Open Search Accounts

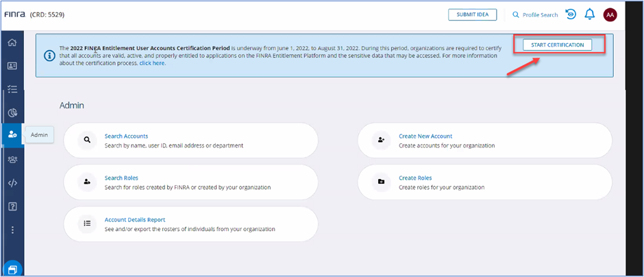point(126,136)
